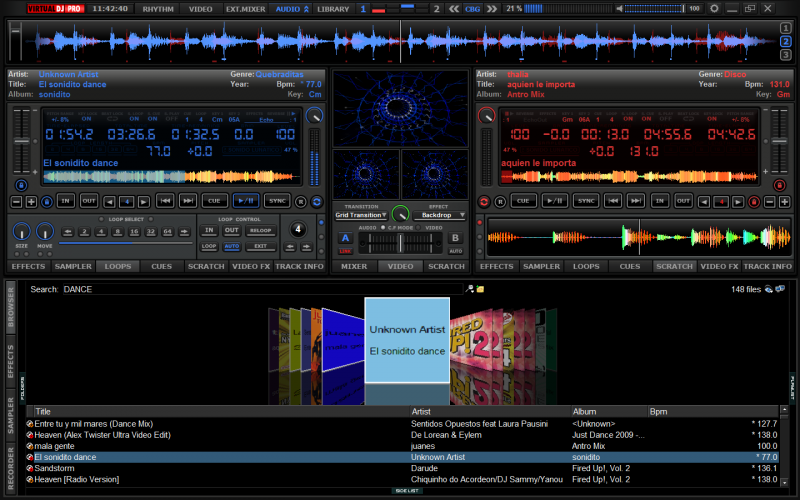This screenshot has height=500, width=800.
Task: Open the CUES tab on left deck
Action: 162,266
